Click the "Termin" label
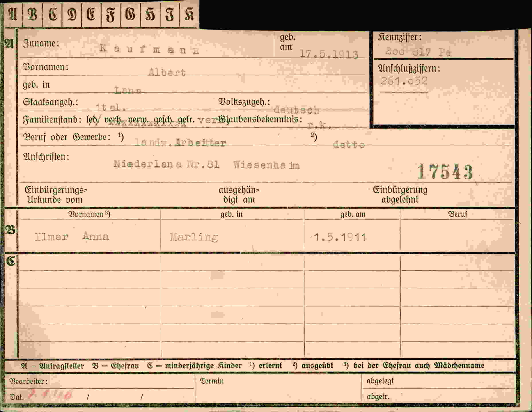Image resolution: width=532 pixels, height=412 pixels. pyautogui.click(x=211, y=381)
